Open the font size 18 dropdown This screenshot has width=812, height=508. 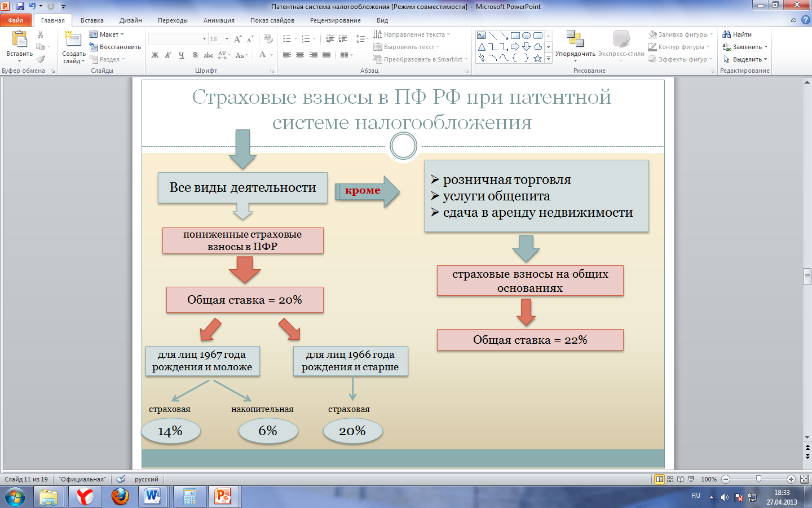(227, 39)
